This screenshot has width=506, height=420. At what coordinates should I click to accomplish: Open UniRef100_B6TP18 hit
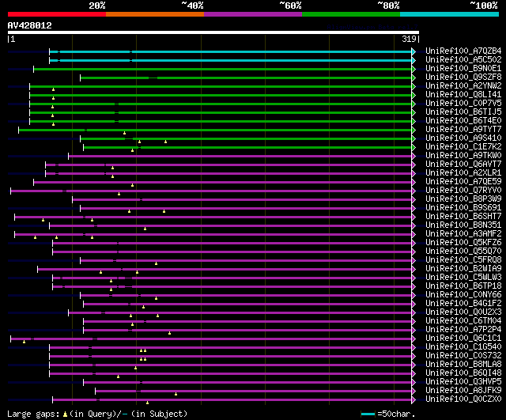click(x=463, y=286)
